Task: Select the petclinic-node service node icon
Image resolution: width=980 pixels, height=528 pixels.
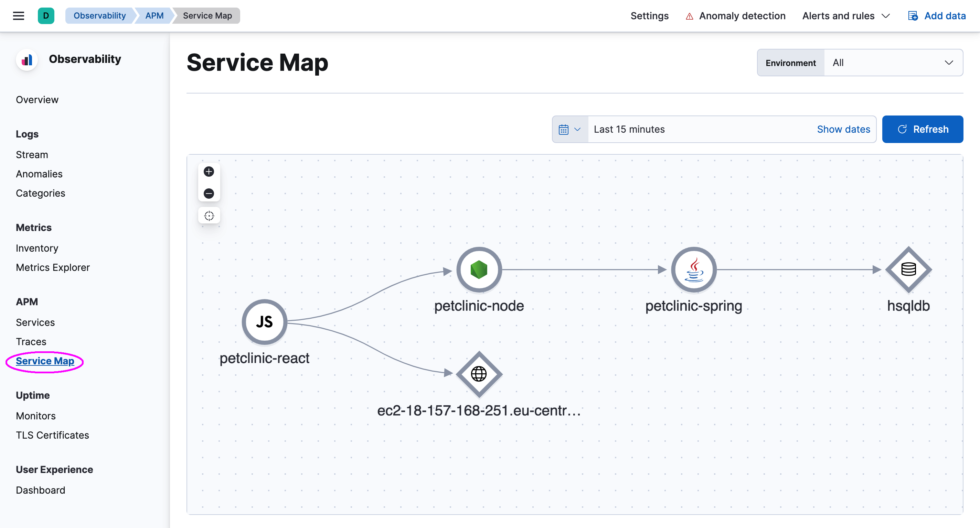Action: pyautogui.click(x=479, y=269)
